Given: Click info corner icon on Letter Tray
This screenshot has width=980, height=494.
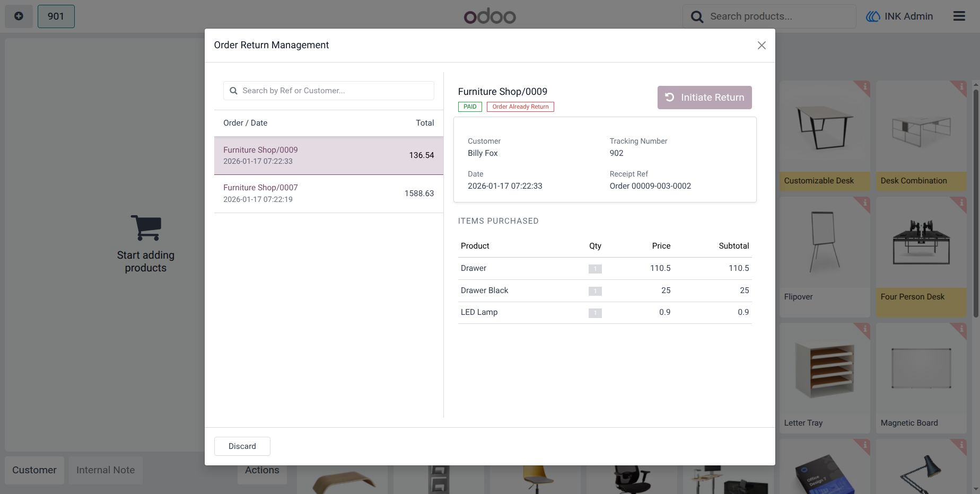Looking at the screenshot, I should [864, 329].
